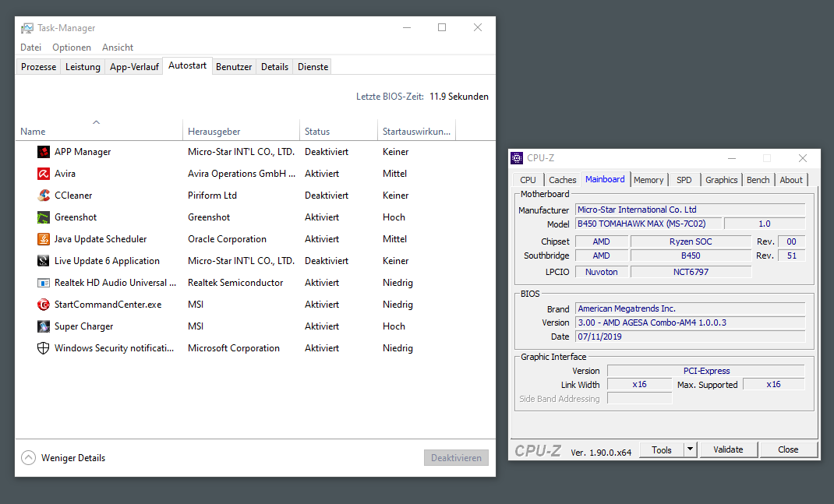Click the Live Update 6 Application icon
The image size is (834, 504).
pos(44,261)
